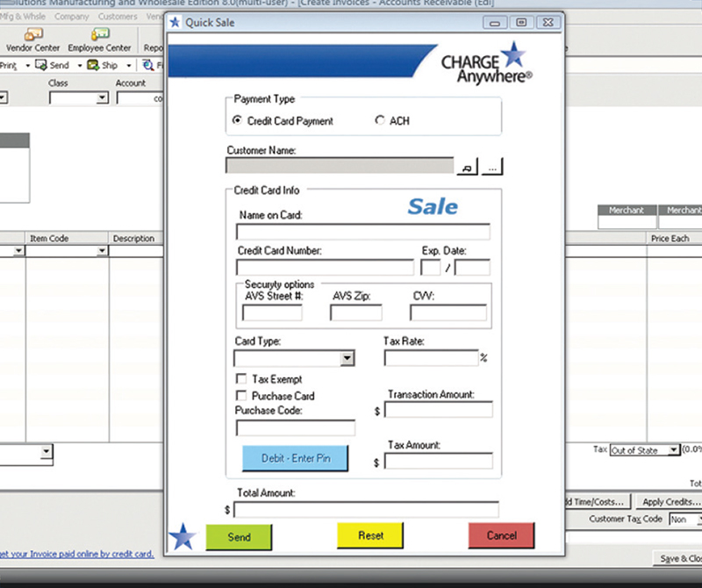This screenshot has width=702, height=588.
Task: Close the Quick Sale dialog
Action: 548,23
